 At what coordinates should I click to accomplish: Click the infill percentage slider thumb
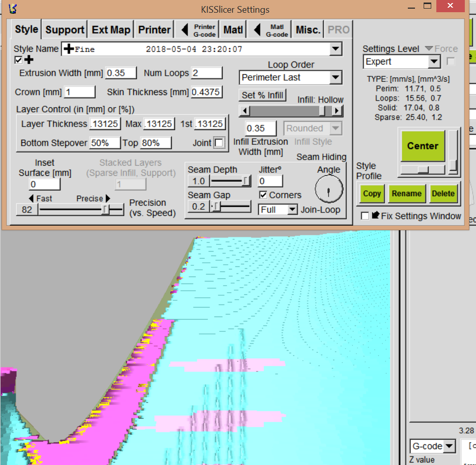click(322, 111)
